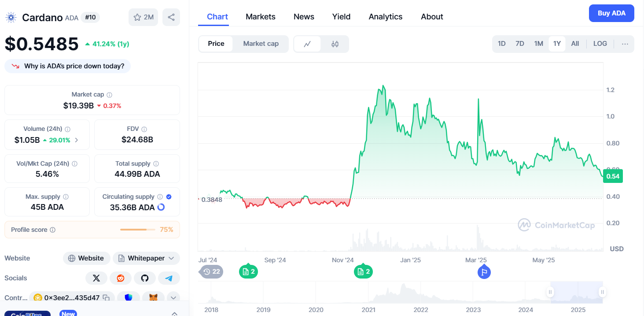Click the Max. supply info icon
The height and width of the screenshot is (316, 644).
click(x=66, y=197)
